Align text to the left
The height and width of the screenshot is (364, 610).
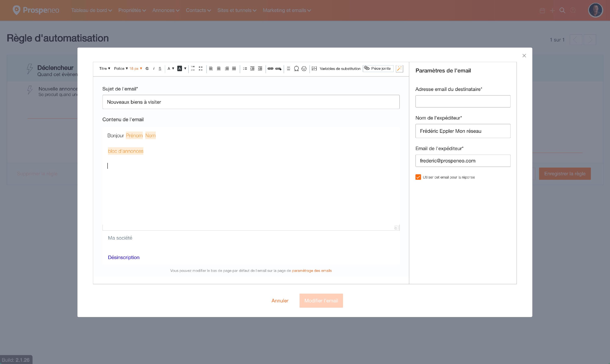[x=211, y=69]
